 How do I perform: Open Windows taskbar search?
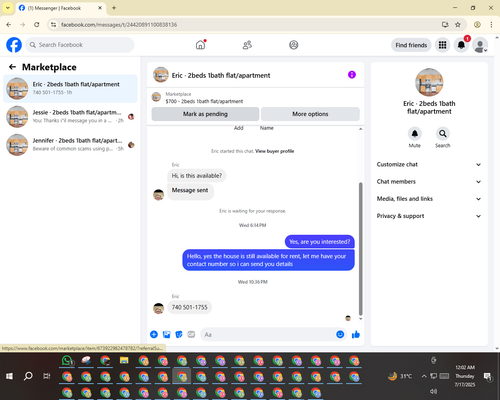[x=28, y=376]
